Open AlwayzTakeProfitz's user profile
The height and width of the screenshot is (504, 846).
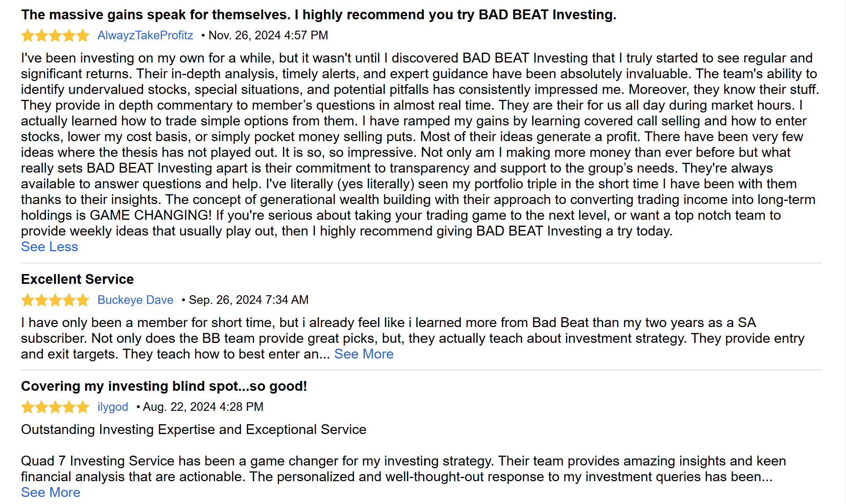click(145, 35)
